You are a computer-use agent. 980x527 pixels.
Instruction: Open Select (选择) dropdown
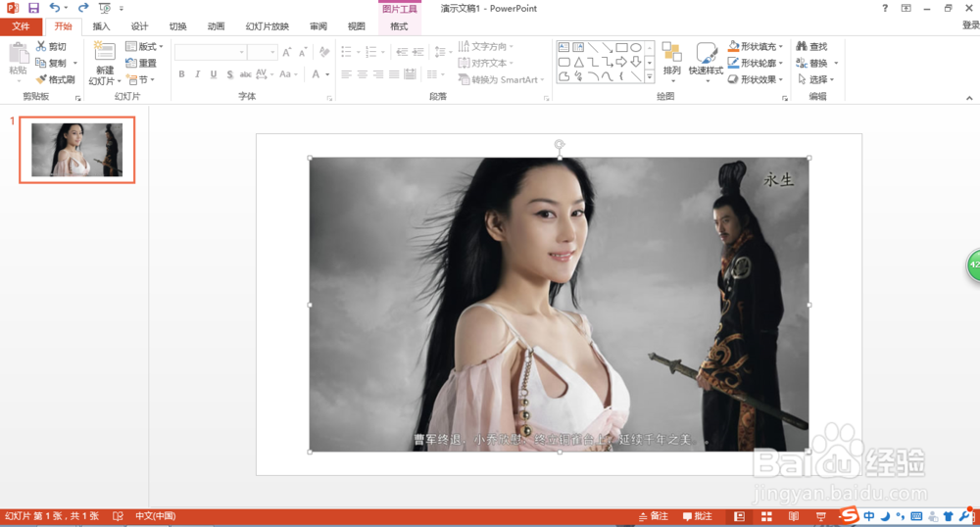(816, 79)
